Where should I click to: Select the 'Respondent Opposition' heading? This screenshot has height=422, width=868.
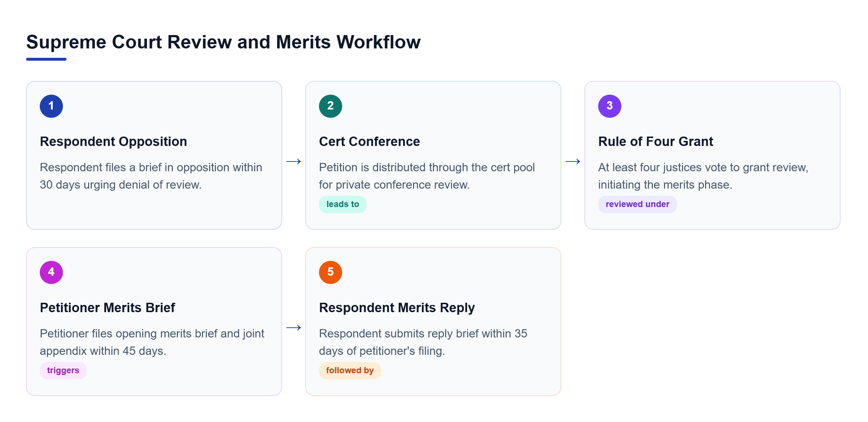point(114,142)
